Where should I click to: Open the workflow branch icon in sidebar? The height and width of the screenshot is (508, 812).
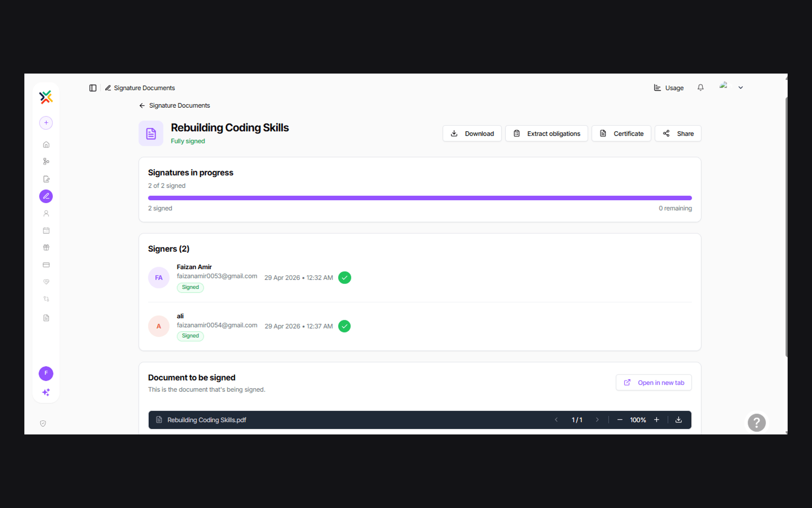click(46, 162)
